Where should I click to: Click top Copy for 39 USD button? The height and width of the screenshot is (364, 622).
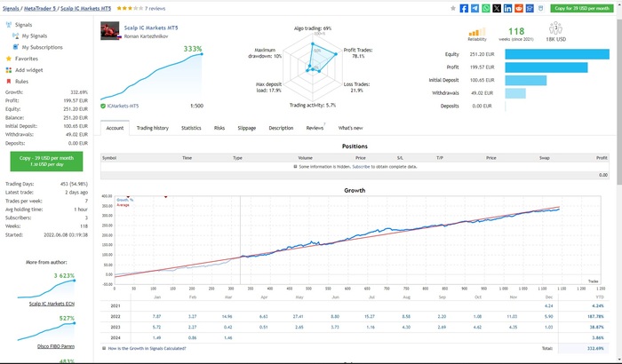pos(584,8)
